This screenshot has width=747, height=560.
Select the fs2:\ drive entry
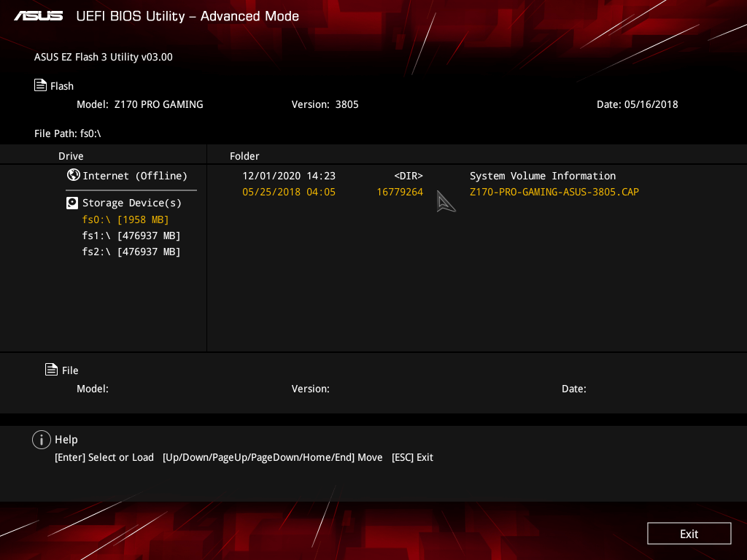pyautogui.click(x=131, y=252)
